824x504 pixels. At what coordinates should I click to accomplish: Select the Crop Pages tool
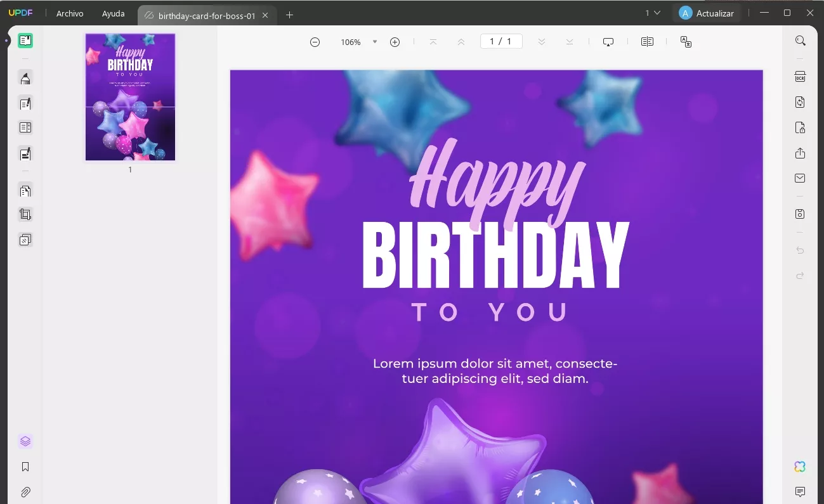(25, 214)
